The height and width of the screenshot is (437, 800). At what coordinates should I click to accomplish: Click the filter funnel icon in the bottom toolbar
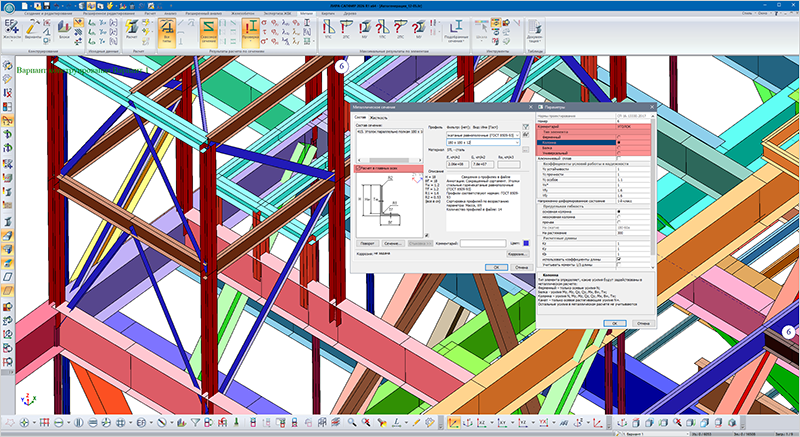click(195, 423)
